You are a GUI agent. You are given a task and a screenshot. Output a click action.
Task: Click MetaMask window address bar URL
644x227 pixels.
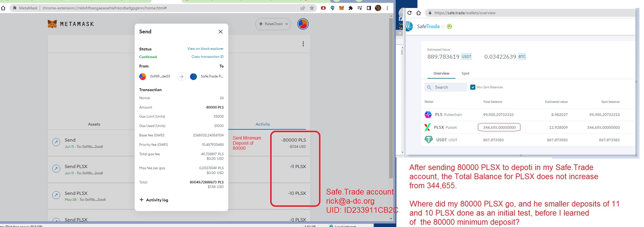(x=104, y=8)
